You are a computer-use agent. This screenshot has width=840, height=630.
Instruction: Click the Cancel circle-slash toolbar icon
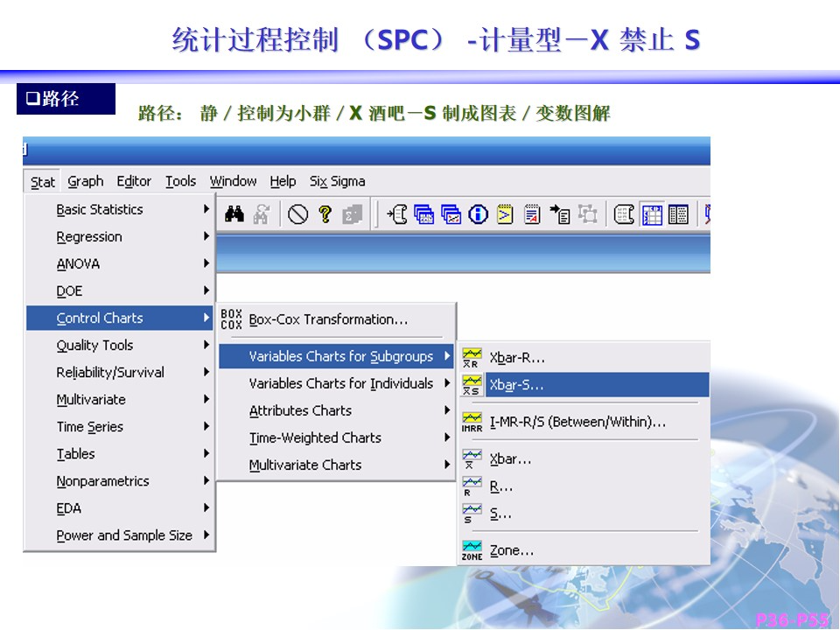(x=298, y=214)
